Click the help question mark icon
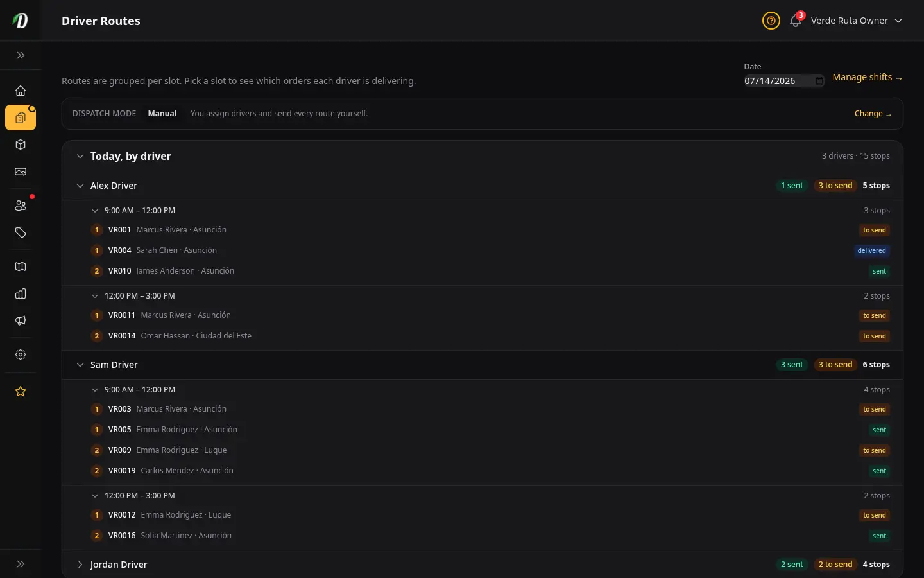The image size is (924, 578). click(x=771, y=21)
